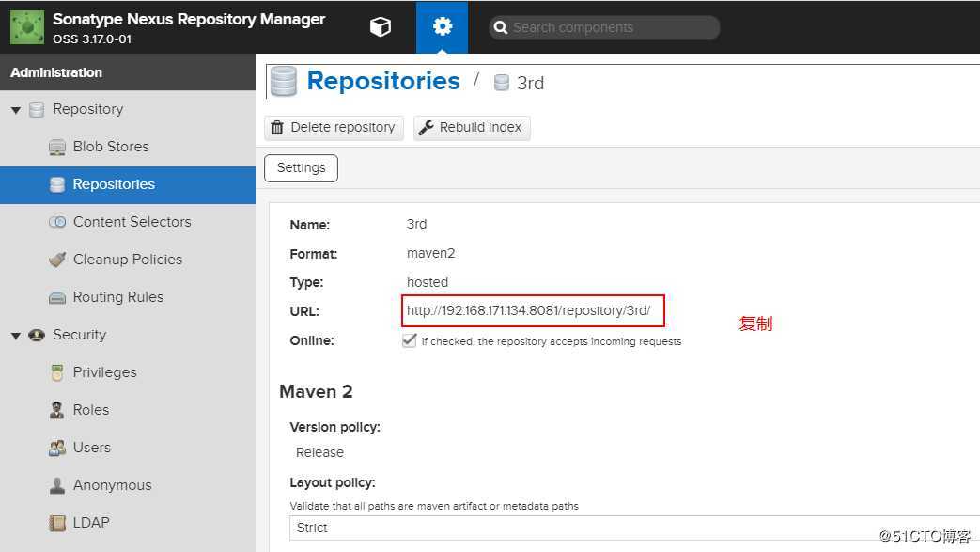Click the Roles icon
Image resolution: width=980 pixels, height=552 pixels.
[57, 410]
